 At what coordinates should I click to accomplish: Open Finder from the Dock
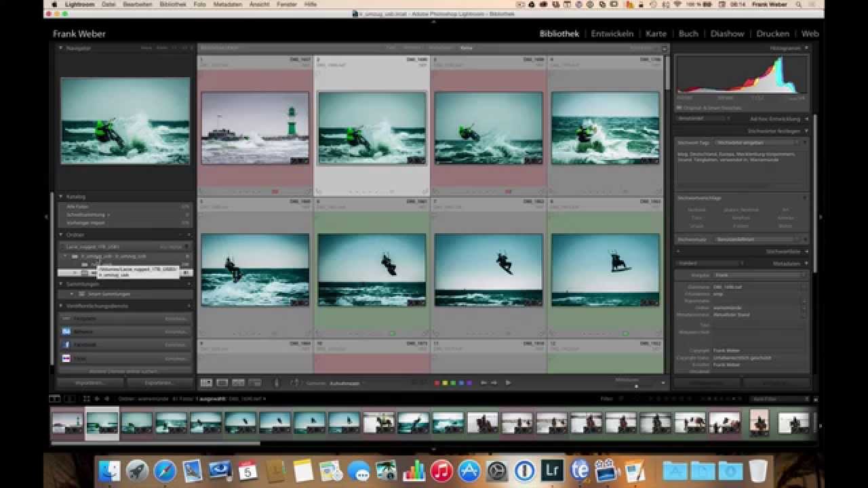109,470
